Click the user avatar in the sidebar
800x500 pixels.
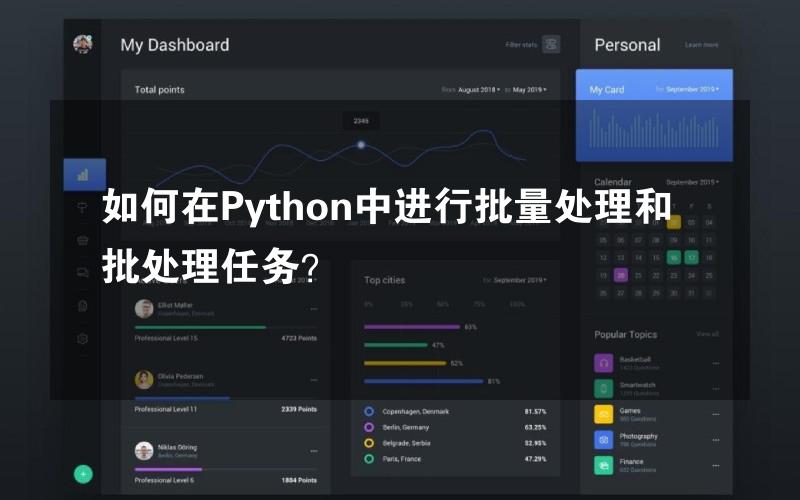point(83,44)
